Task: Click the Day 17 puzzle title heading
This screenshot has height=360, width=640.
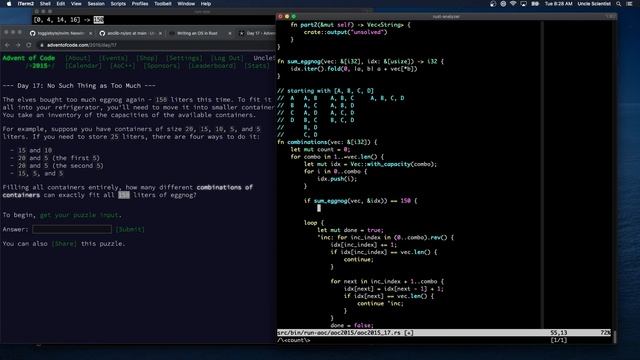Action: pyautogui.click(x=79, y=86)
